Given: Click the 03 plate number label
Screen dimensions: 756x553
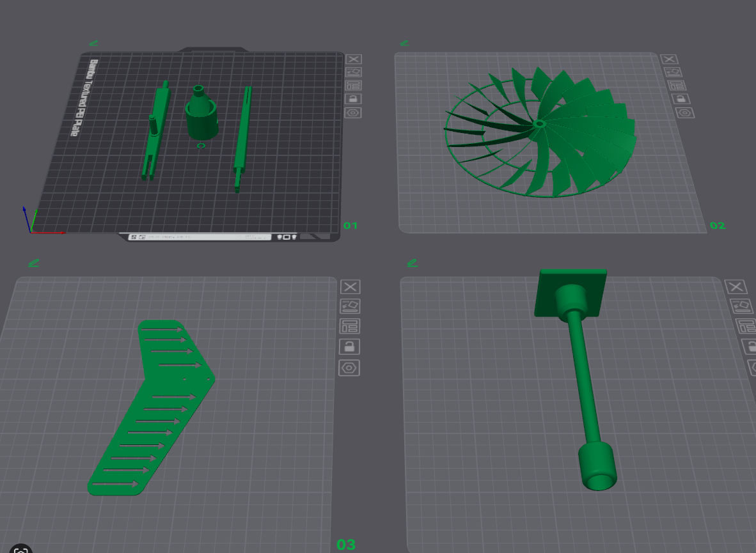Looking at the screenshot, I should click(x=346, y=545).
